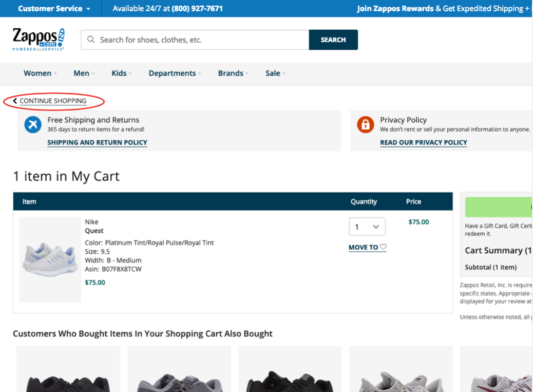Click the second recommended gray shoe thumbnail
Viewport: 533px width, 392px height.
[179, 369]
